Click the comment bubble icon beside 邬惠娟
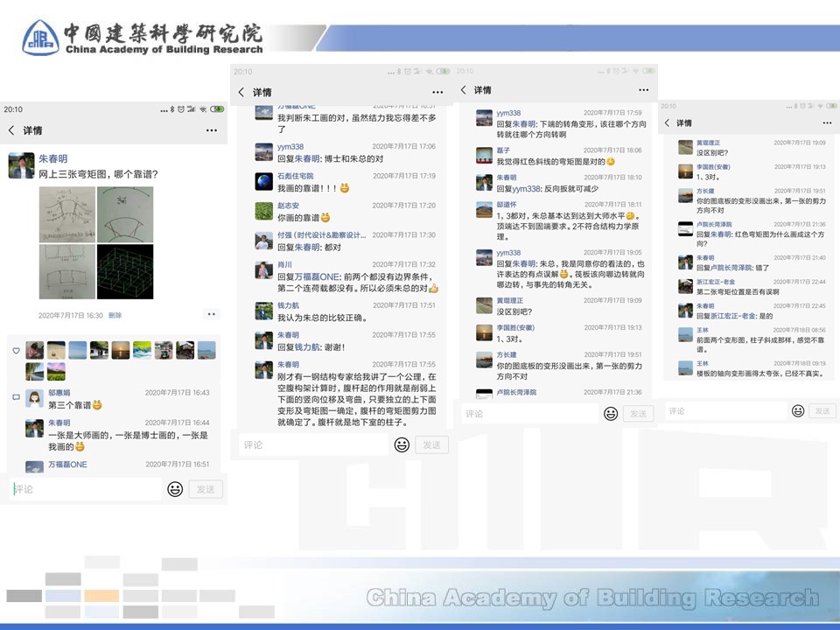Image resolution: width=840 pixels, height=630 pixels. pyautogui.click(x=16, y=397)
